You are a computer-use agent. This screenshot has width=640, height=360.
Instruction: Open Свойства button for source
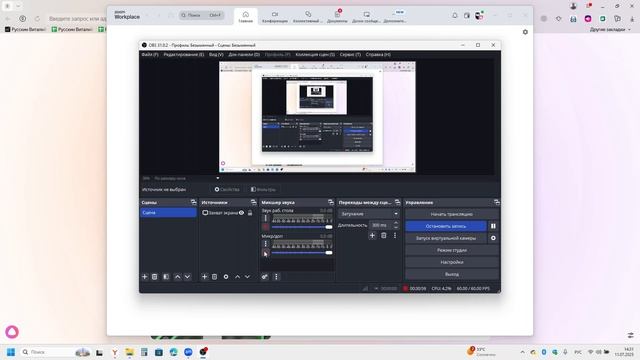point(227,189)
